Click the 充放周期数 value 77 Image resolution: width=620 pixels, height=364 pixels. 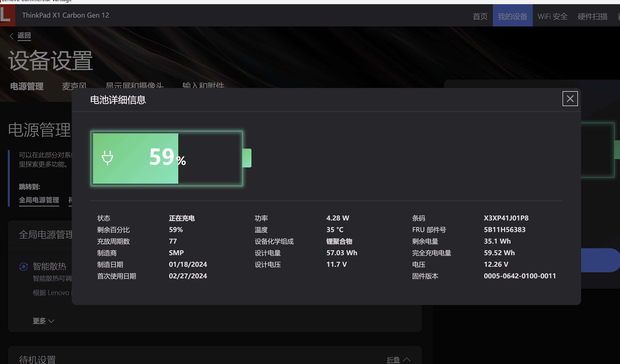(x=173, y=241)
